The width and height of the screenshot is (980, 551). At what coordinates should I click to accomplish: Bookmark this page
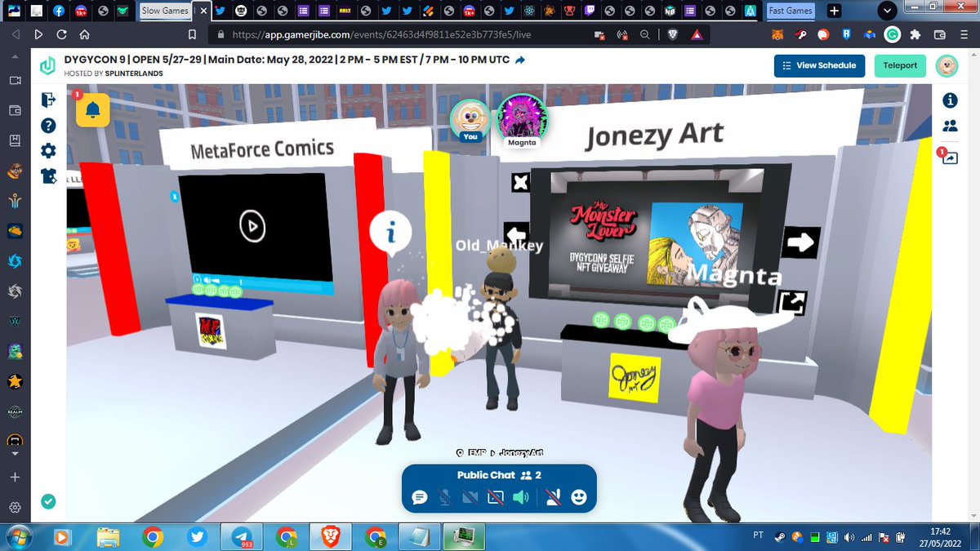[193, 35]
